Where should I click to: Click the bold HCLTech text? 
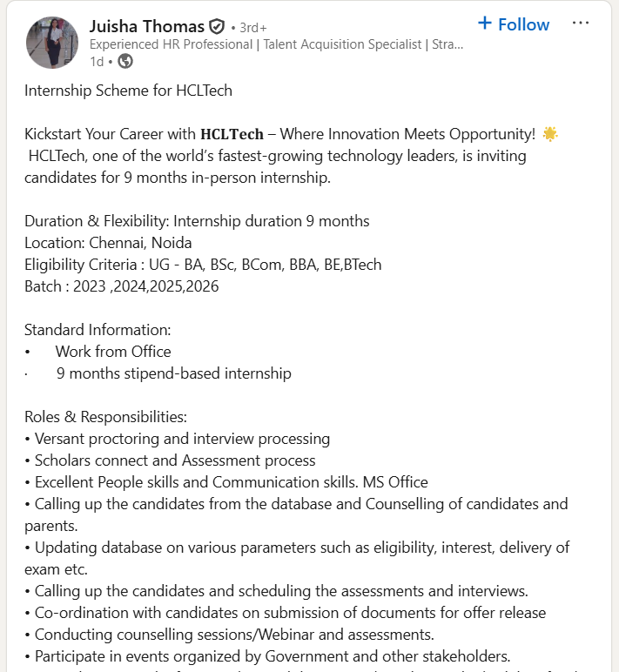pos(232,134)
